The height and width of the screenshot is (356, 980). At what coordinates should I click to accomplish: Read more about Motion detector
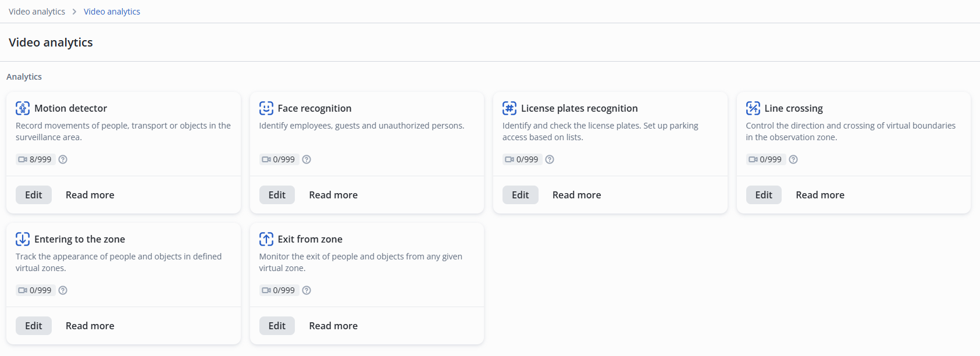click(x=90, y=195)
